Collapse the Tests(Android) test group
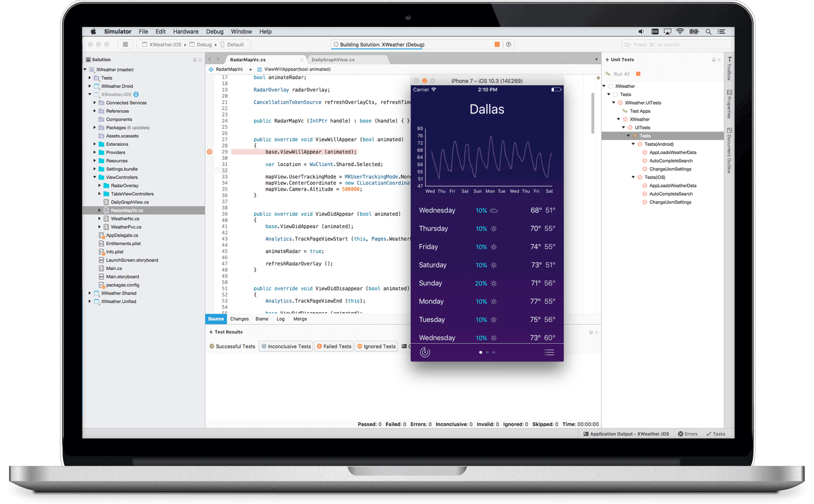 (633, 144)
